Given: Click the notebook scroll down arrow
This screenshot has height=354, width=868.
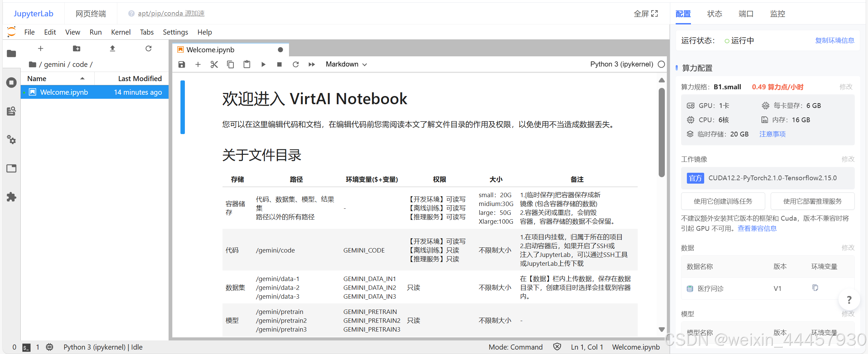Looking at the screenshot, I should click(x=661, y=329).
